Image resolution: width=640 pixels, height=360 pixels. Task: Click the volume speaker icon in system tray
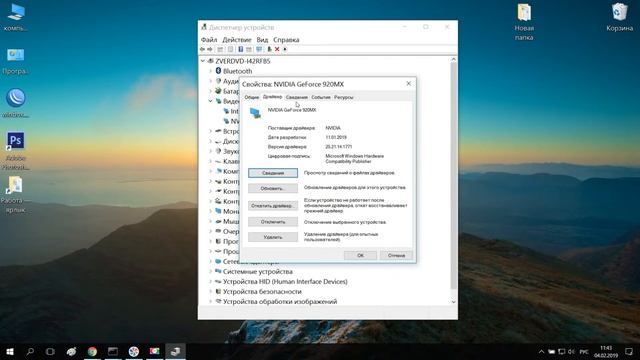click(571, 351)
